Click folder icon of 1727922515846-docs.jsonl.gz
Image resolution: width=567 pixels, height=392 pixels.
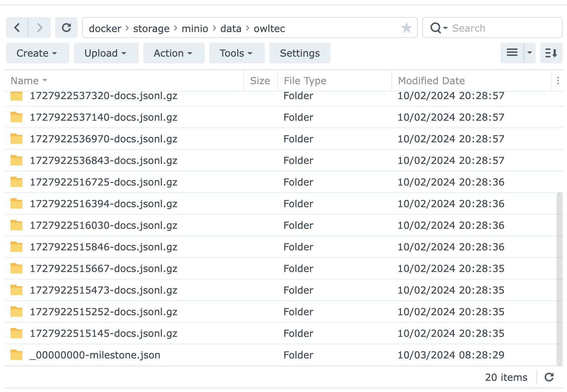[x=16, y=247]
